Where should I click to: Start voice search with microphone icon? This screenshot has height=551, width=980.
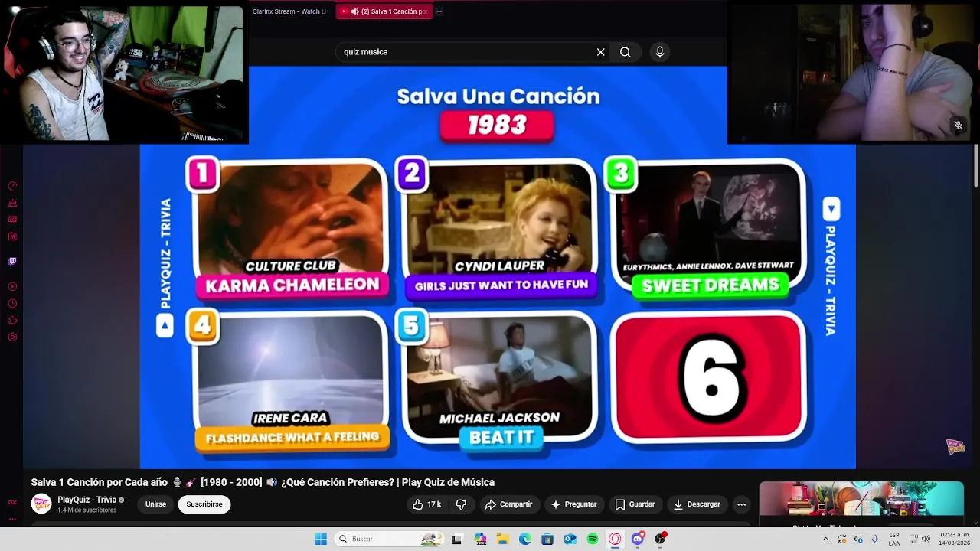coord(660,52)
